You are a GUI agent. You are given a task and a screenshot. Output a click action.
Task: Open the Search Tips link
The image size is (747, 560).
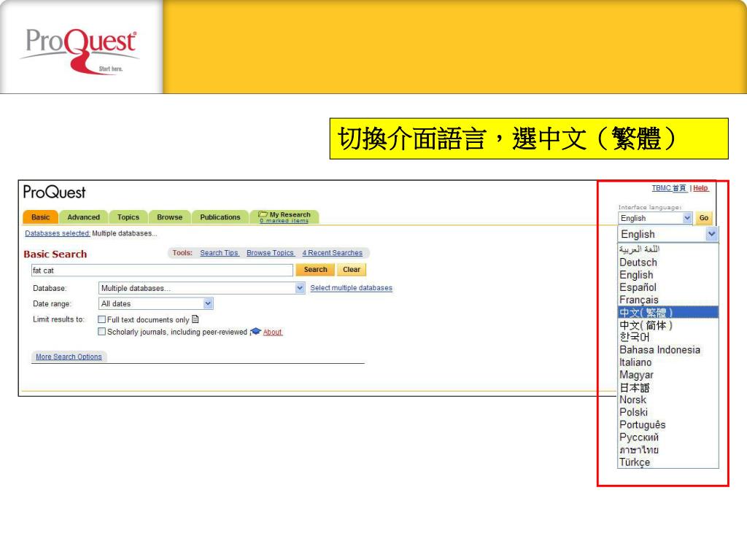point(219,253)
